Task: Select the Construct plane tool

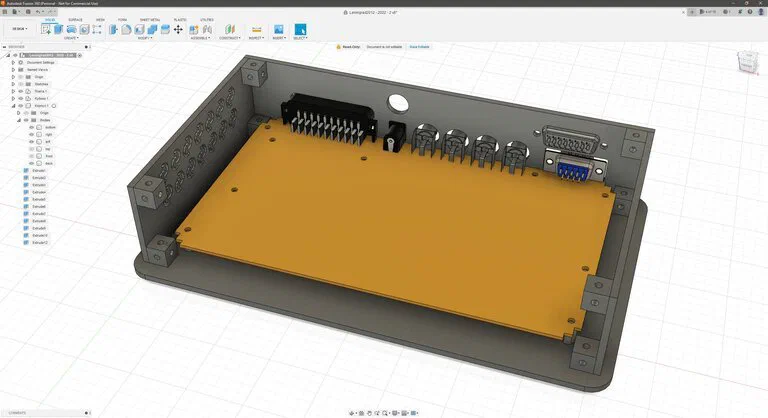Action: click(230, 29)
